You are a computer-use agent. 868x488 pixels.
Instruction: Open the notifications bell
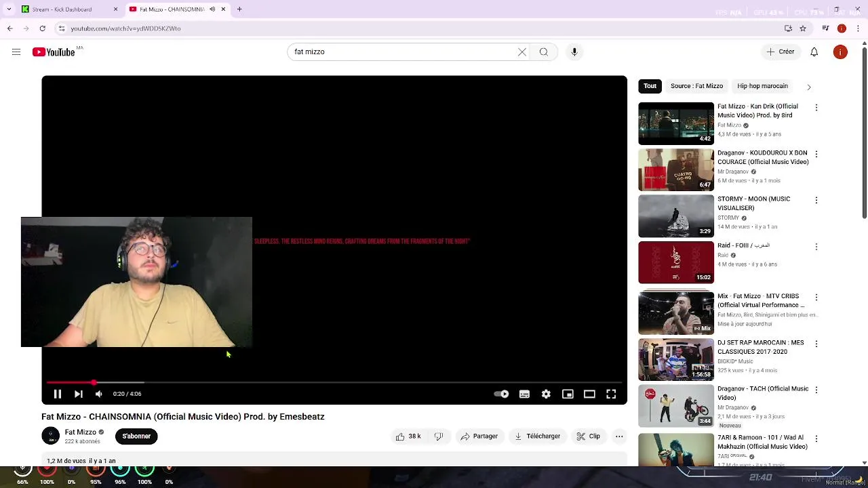coord(814,52)
